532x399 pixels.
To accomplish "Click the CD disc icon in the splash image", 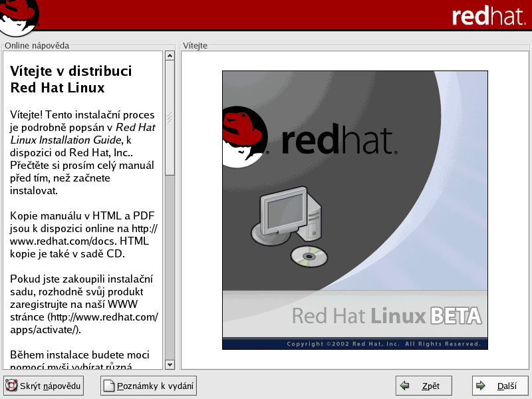I will coord(309,256).
